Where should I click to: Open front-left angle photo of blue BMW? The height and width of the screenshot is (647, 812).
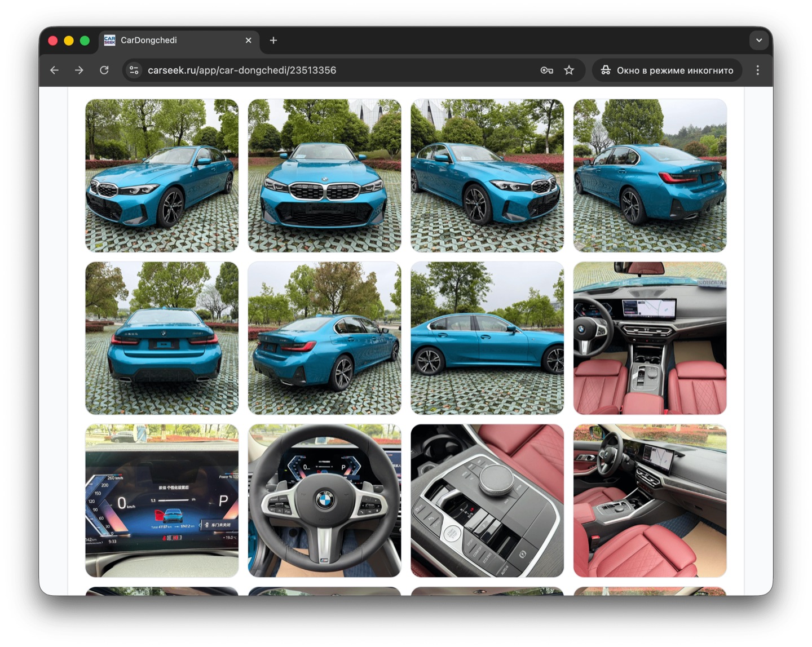pos(162,175)
